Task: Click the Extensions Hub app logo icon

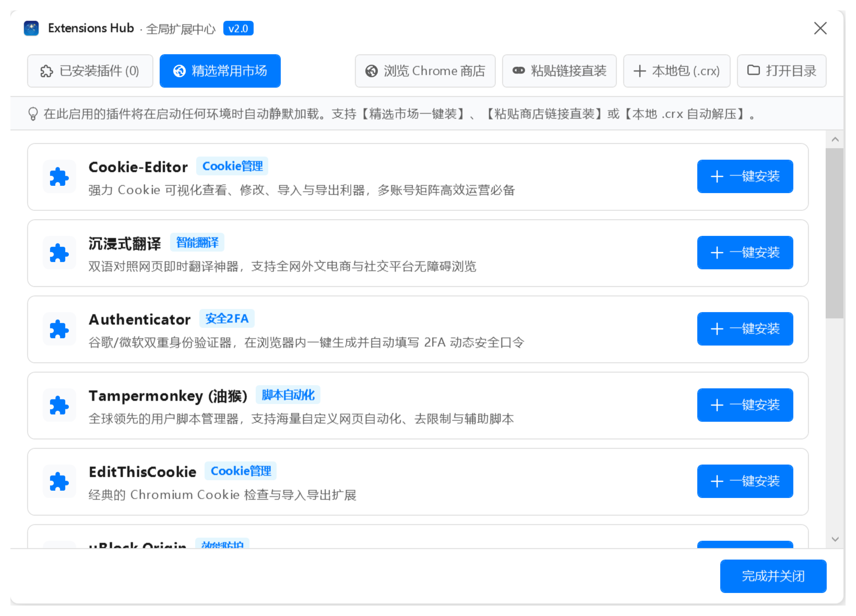Action: (31, 28)
